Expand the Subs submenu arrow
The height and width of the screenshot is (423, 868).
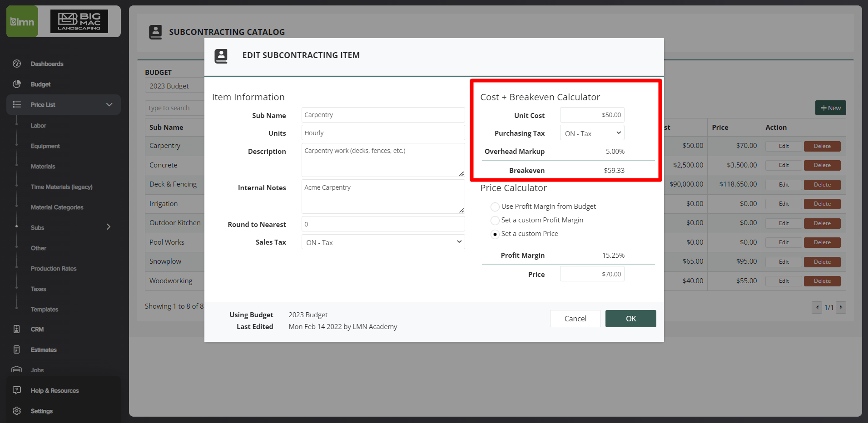(109, 226)
